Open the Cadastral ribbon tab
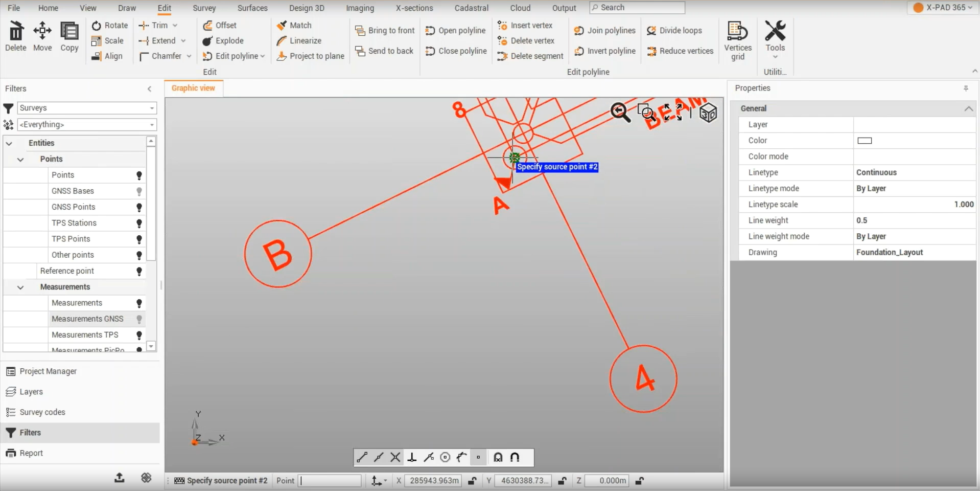Viewport: 980px width, 491px height. (x=472, y=8)
